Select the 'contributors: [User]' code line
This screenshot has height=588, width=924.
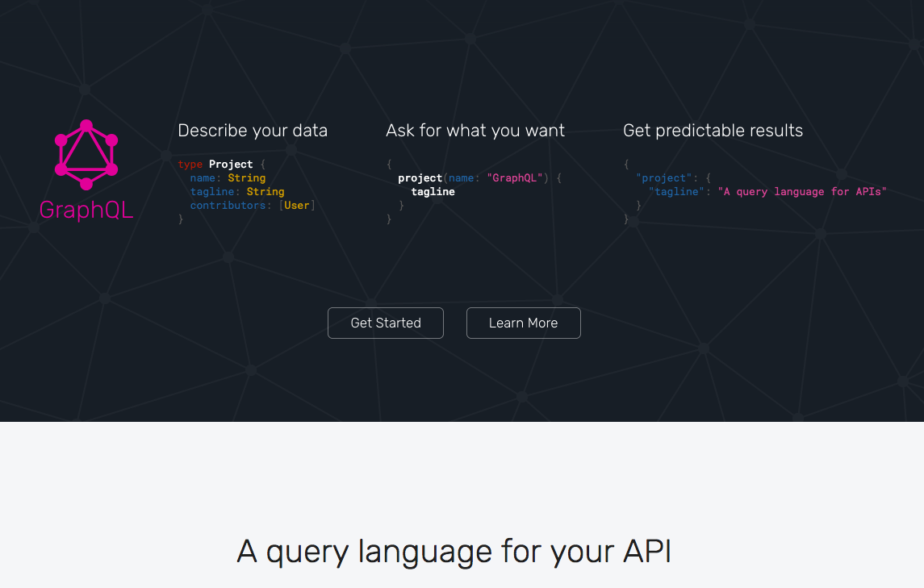coord(253,205)
